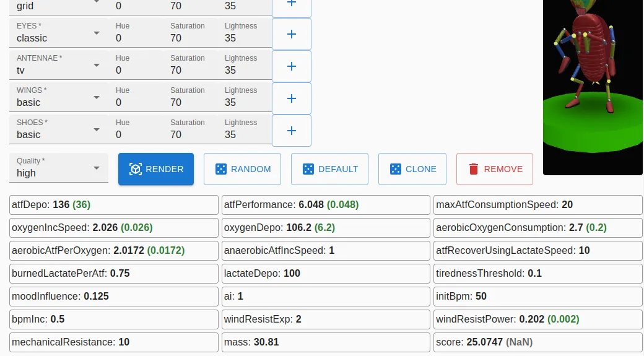This screenshot has height=356, width=644.
Task: Click the SHOES Lightness field
Action: point(245,129)
